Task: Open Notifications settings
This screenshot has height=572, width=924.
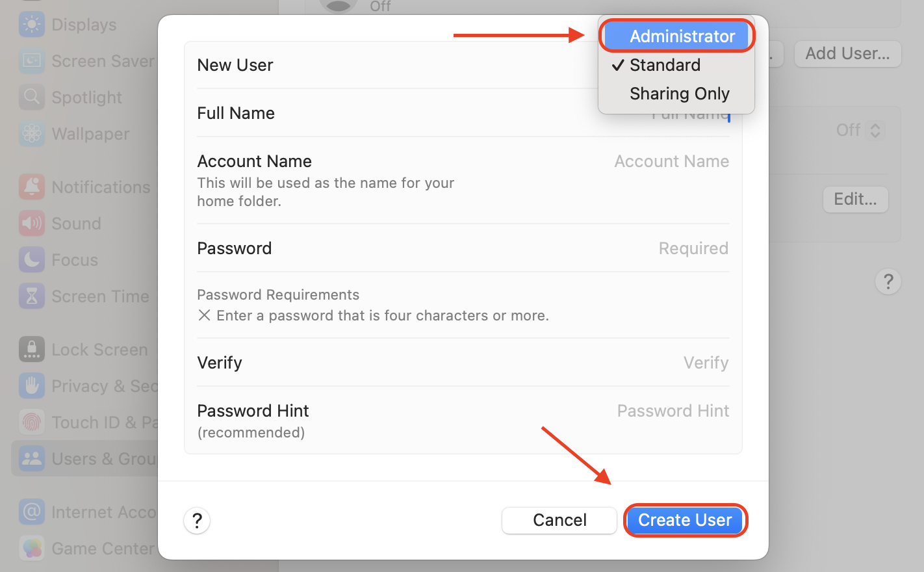Action: coord(99,187)
